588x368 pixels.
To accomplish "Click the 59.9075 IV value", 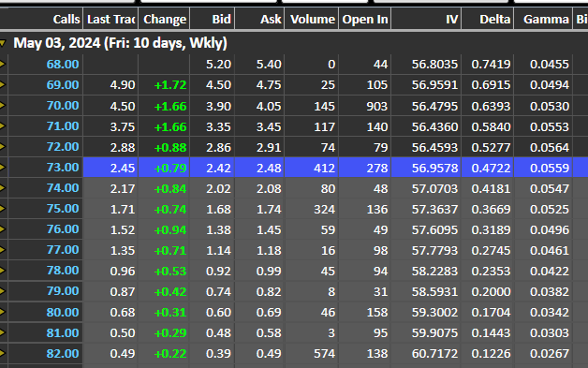I will 434,333.
